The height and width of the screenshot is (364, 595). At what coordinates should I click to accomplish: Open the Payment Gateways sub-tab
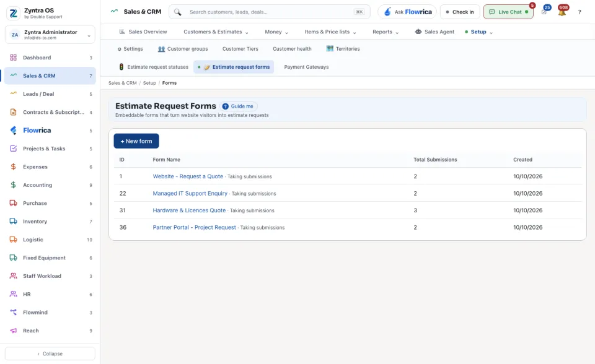(306, 67)
